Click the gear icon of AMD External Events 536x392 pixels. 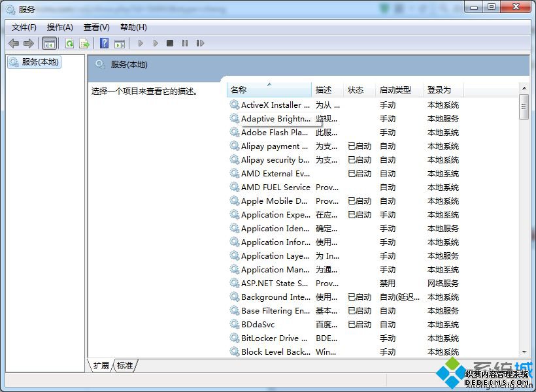[x=234, y=173]
